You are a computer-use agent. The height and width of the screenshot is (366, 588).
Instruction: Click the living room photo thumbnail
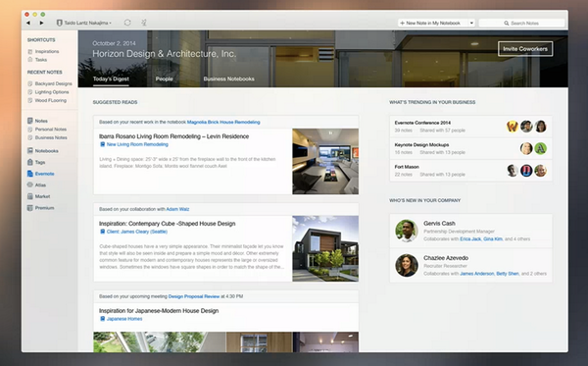click(x=325, y=162)
